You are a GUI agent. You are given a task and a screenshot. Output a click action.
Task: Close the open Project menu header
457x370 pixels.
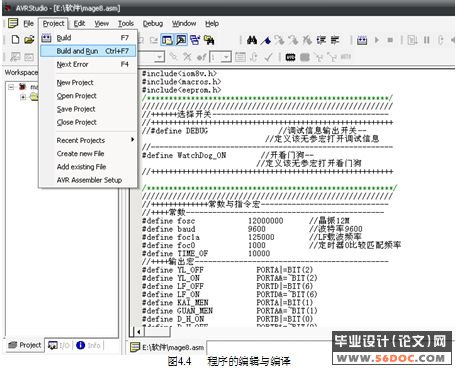point(53,24)
